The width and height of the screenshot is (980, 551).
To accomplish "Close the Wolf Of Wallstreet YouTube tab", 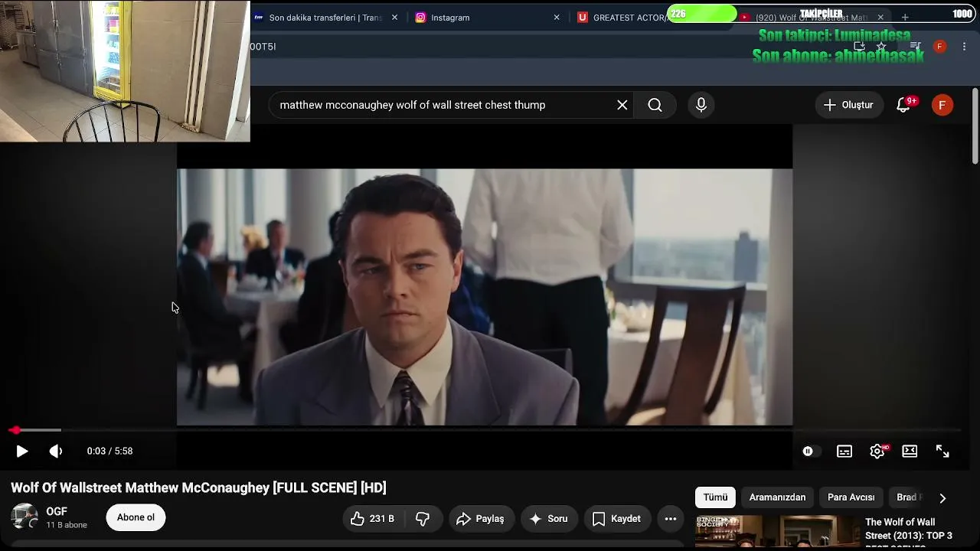I will 880,18.
